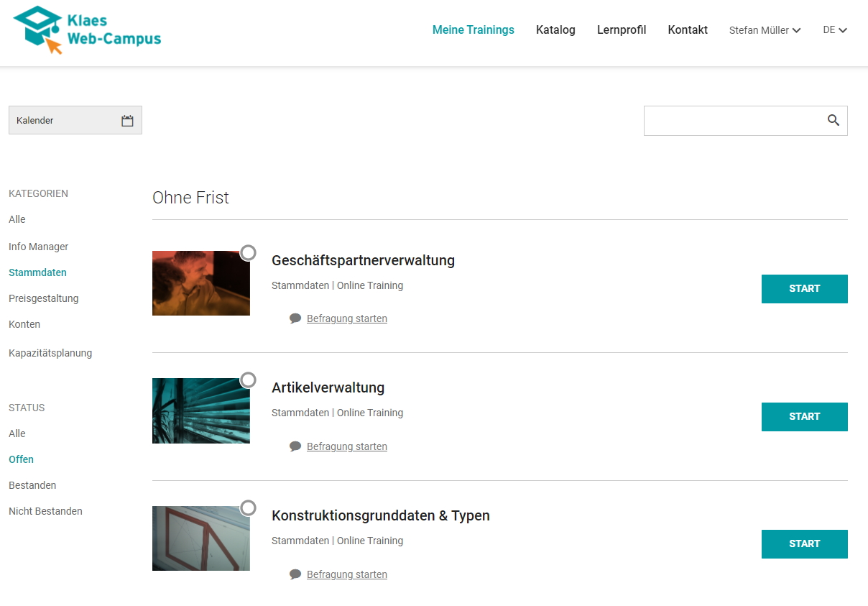This screenshot has width=868, height=606.
Task: Open the Artikelverwaltung course title
Action: coord(328,387)
